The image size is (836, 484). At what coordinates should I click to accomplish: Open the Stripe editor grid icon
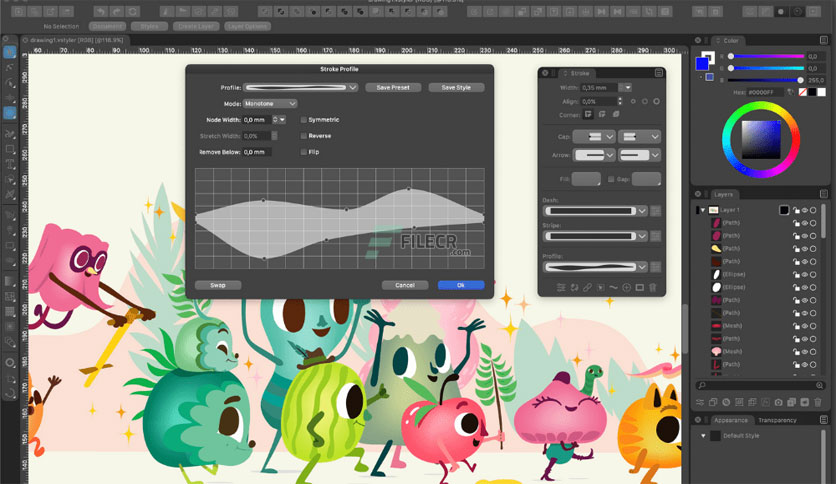click(x=656, y=236)
